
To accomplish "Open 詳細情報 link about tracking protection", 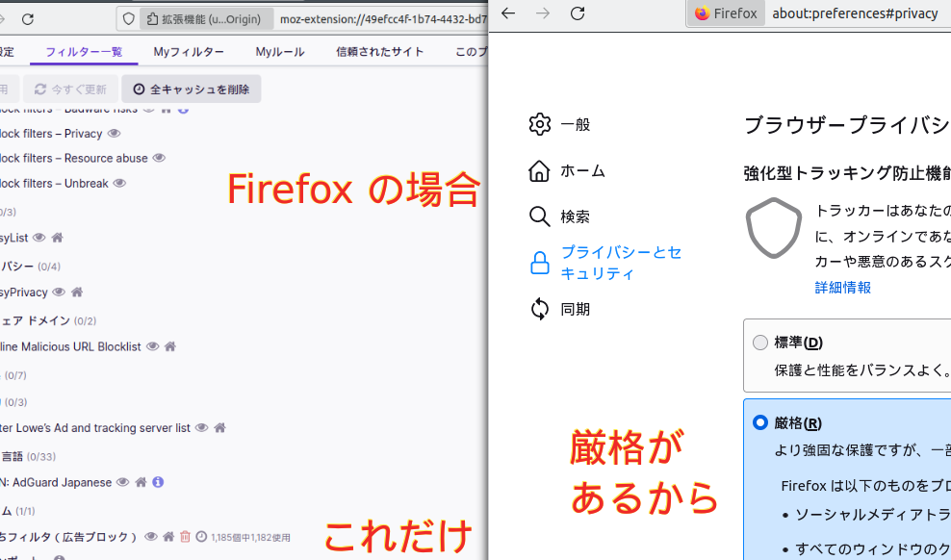I will (x=842, y=288).
